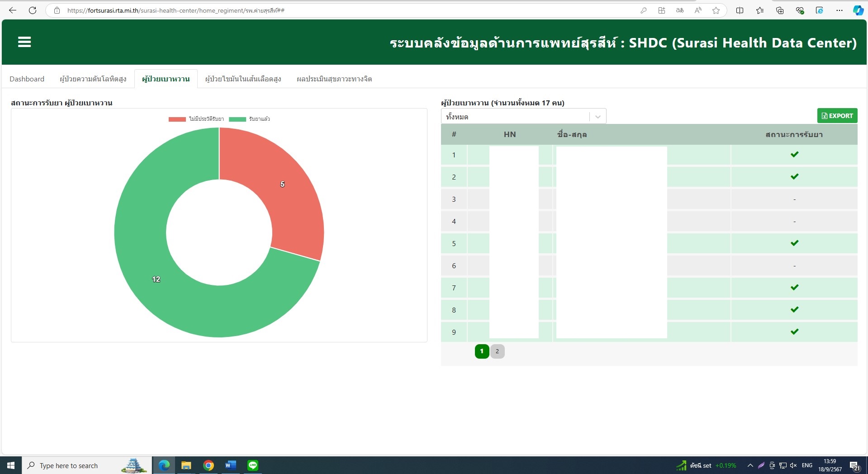Launch LINE app from taskbar
This screenshot has height=474, width=868.
252,465
